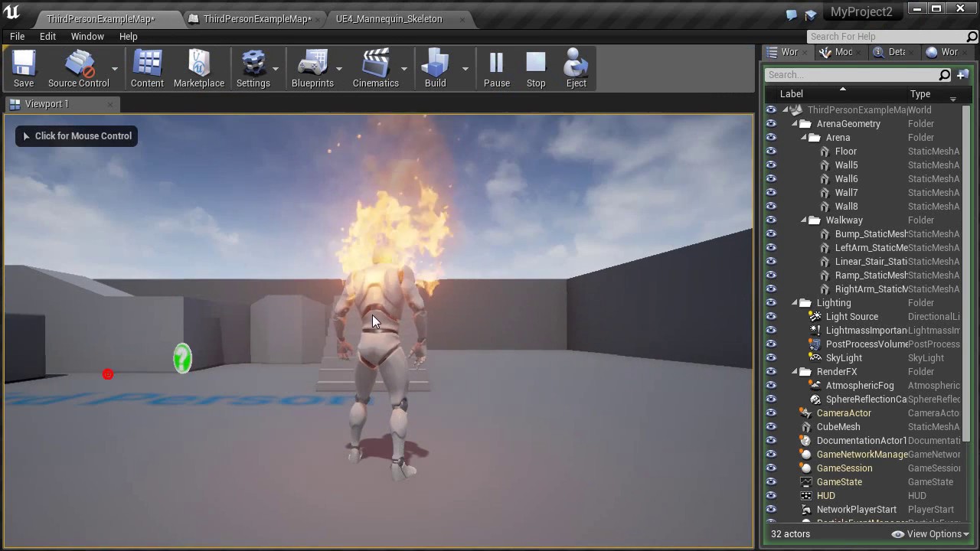Open the Build options dropdown arrow

(x=465, y=69)
